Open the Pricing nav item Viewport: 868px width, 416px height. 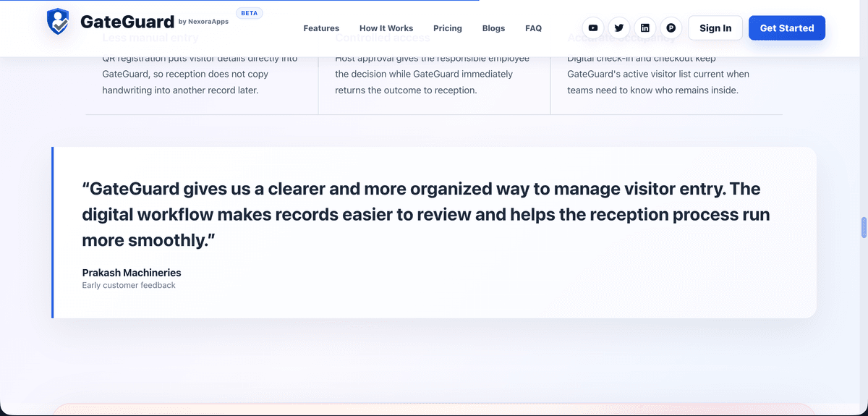448,28
